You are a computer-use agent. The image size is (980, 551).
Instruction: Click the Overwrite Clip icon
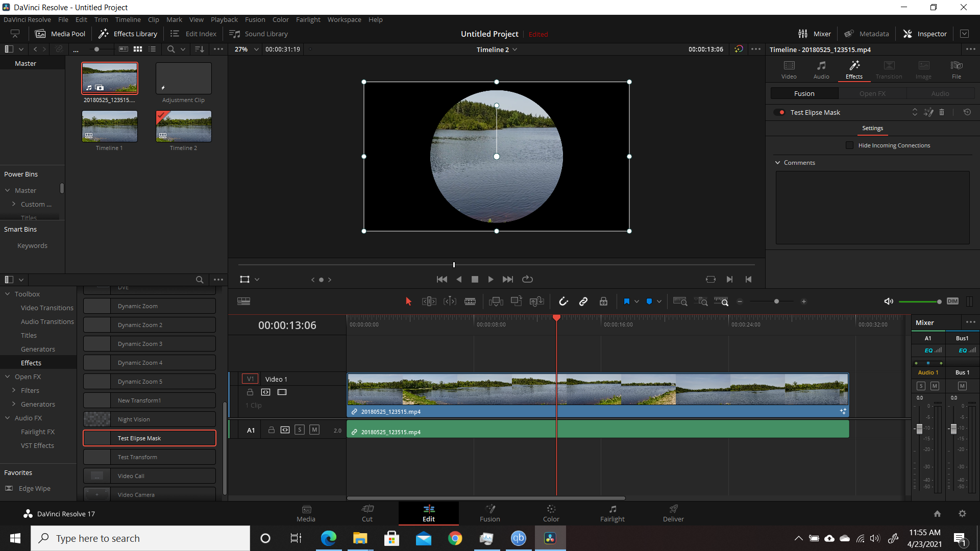tap(517, 301)
